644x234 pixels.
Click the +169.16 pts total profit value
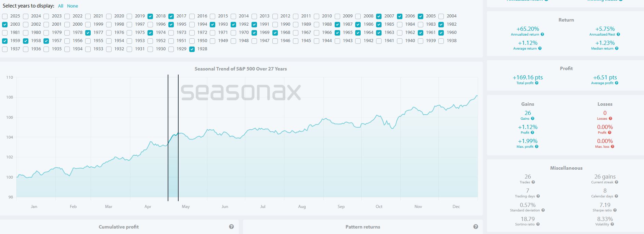527,78
